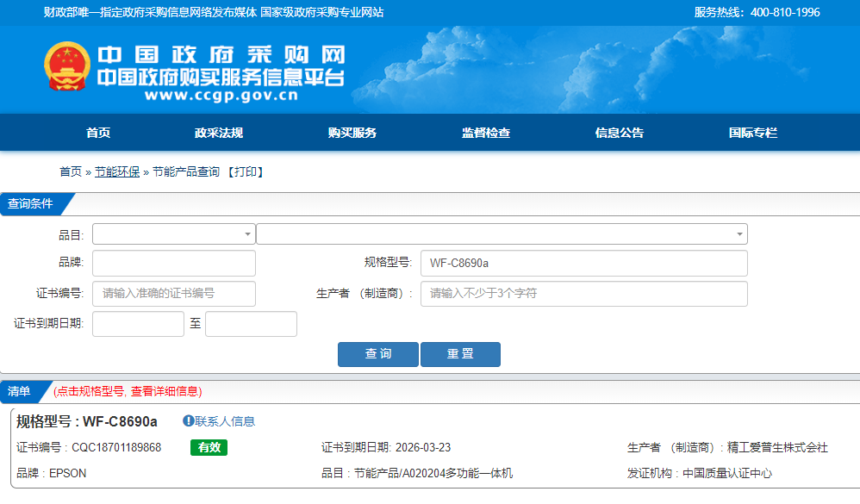Click the 首页 breadcrumb link

[70, 171]
